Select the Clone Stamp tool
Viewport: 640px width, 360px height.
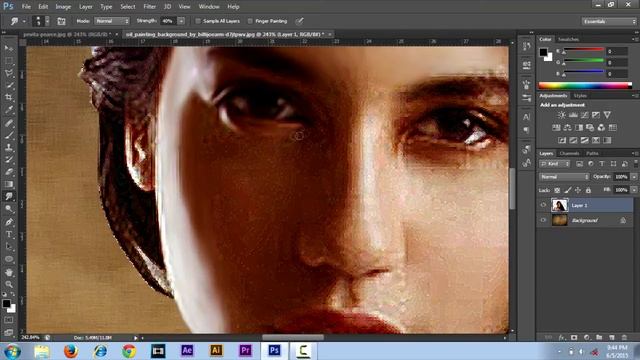pos(9,147)
